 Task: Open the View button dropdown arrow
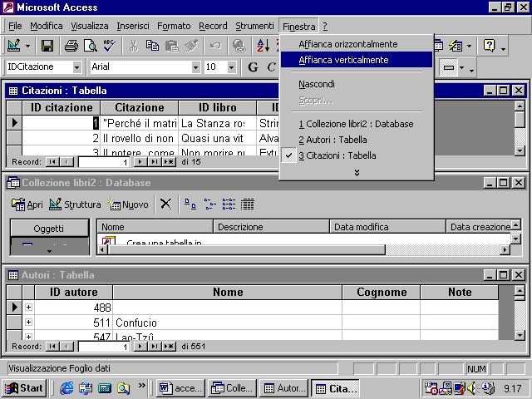coord(27,46)
